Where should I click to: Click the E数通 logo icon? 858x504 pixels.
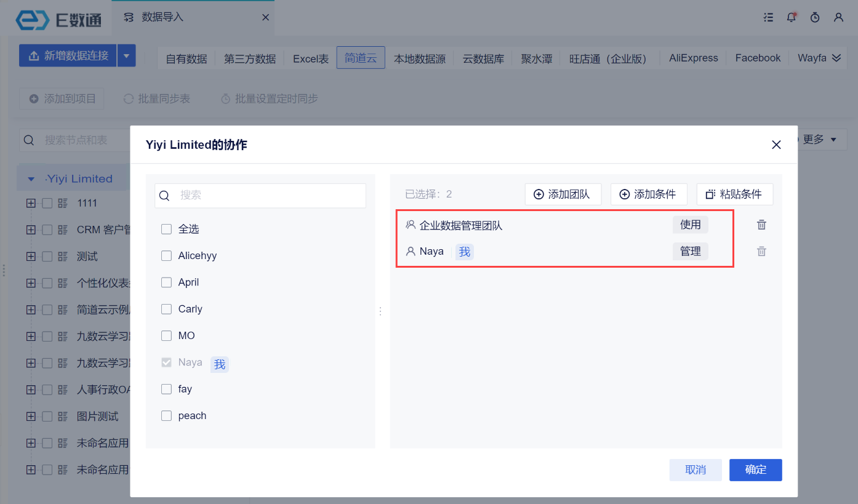click(x=32, y=19)
